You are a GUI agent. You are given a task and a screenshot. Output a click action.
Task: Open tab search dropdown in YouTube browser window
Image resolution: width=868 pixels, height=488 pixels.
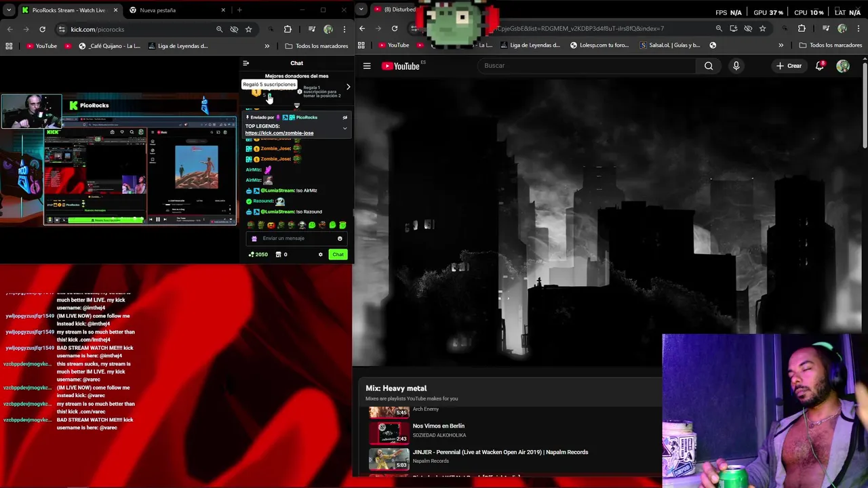pos(361,9)
